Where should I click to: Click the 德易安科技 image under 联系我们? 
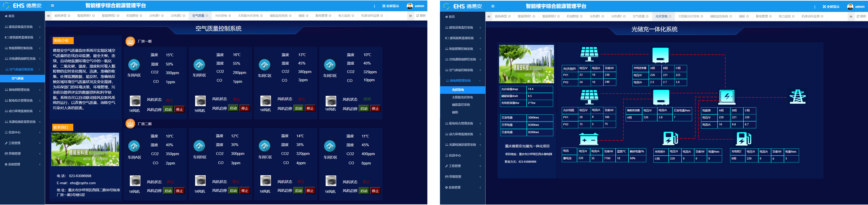85,149
